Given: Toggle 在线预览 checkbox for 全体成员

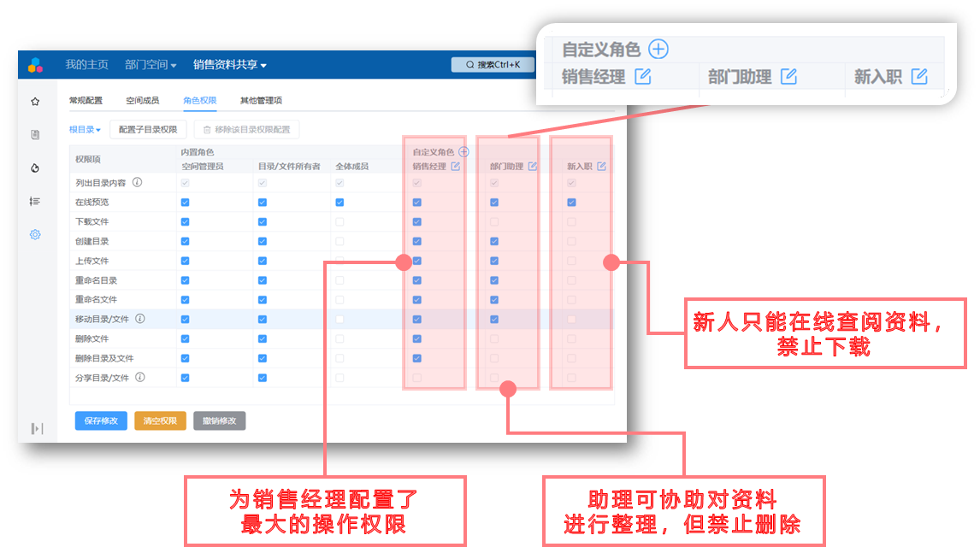Looking at the screenshot, I should (339, 203).
